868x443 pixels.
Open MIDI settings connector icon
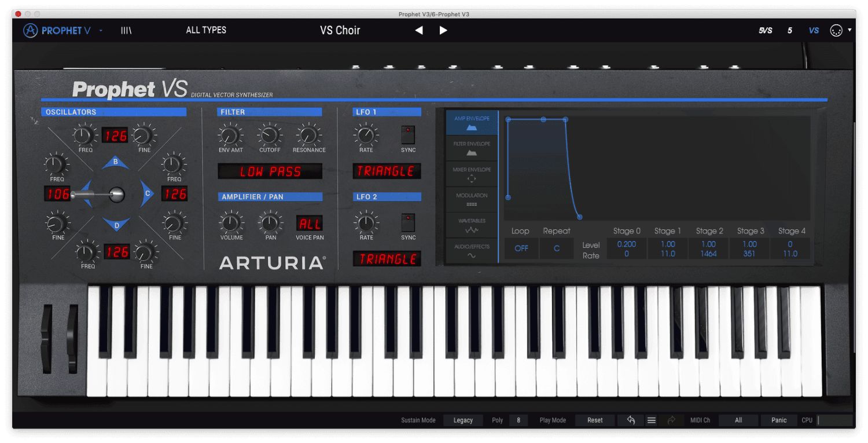point(836,31)
